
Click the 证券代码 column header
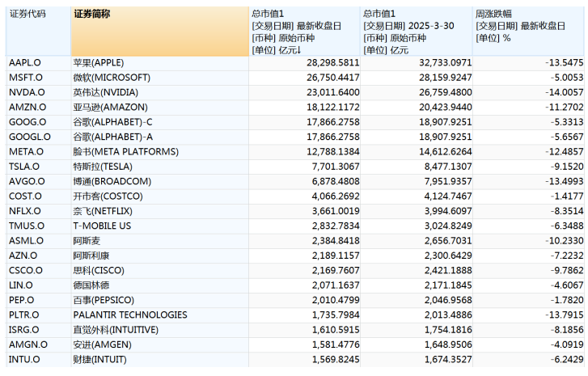tap(27, 14)
